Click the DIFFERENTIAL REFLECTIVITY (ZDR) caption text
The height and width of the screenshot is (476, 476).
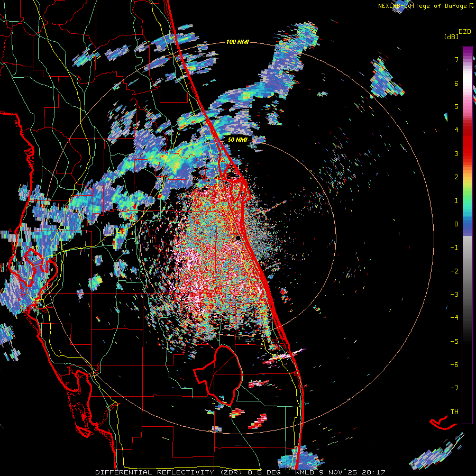click(168, 472)
